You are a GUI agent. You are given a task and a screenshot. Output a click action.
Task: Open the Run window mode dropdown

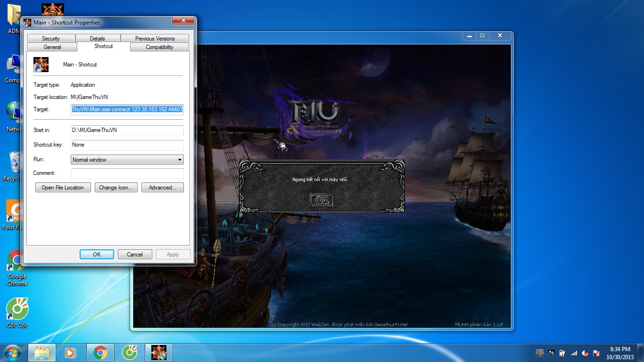click(127, 160)
